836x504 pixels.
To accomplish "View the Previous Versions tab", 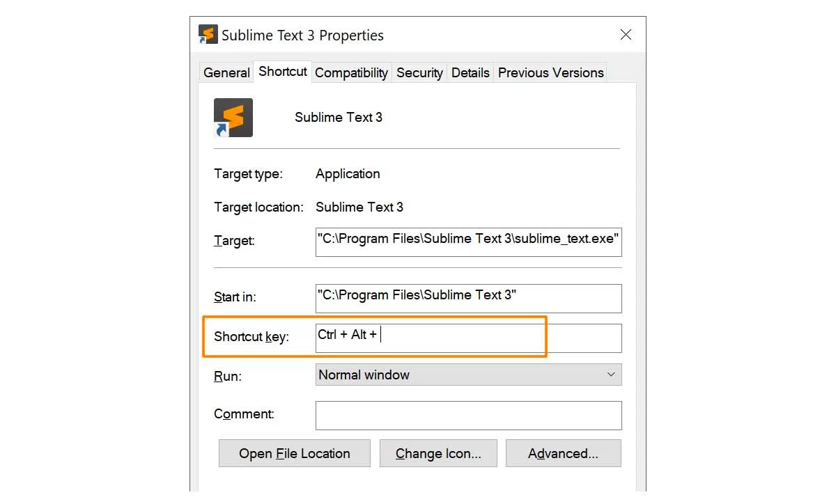I will coord(550,72).
